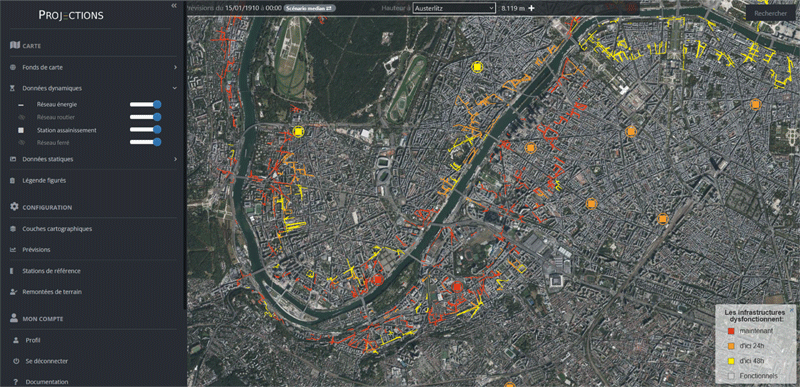The height and width of the screenshot is (387, 800).
Task: Click the chart icon beside Prévisions
Action: 13,250
